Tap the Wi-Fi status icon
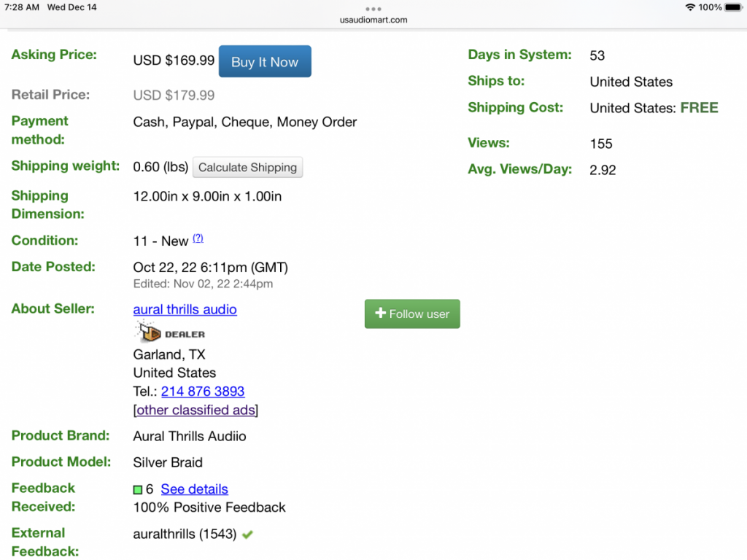 click(690, 7)
